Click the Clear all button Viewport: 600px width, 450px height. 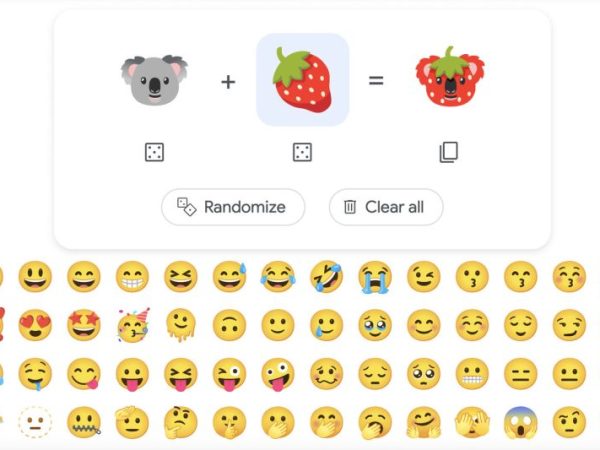386,207
